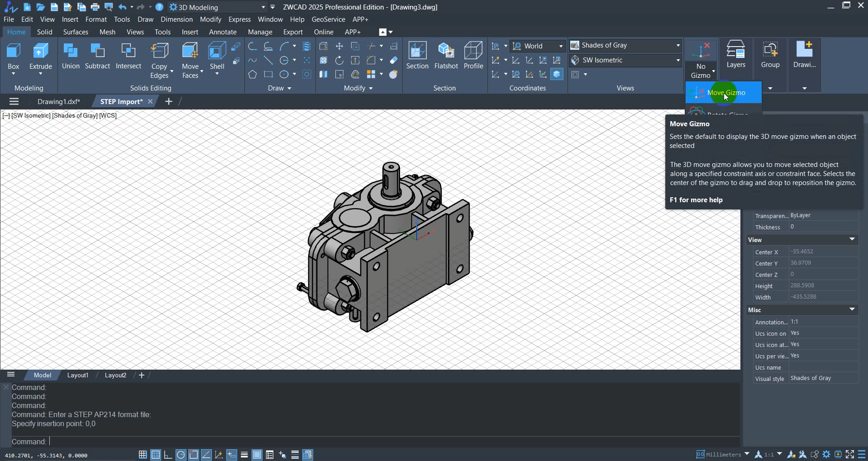Toggle dynamic input in status bar
Screen dimensions: 868x461
point(231,455)
